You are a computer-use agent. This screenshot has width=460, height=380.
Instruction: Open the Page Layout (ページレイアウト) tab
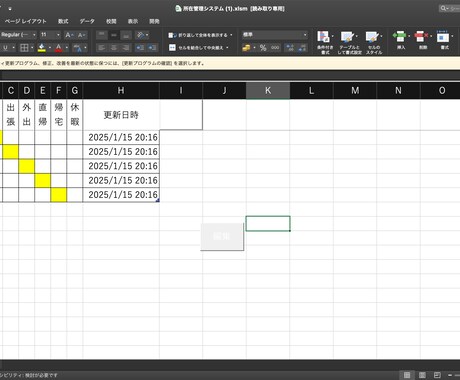tap(25, 21)
